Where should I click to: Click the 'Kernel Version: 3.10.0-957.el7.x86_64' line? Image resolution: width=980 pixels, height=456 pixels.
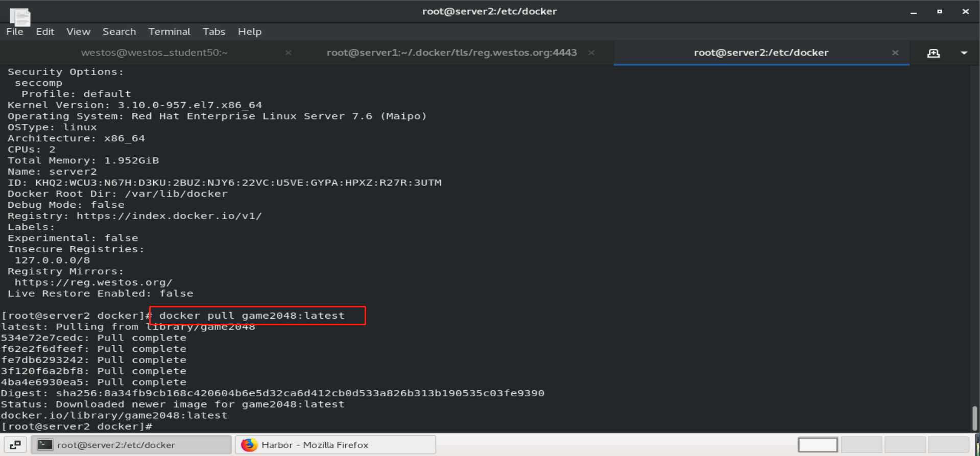tap(135, 105)
